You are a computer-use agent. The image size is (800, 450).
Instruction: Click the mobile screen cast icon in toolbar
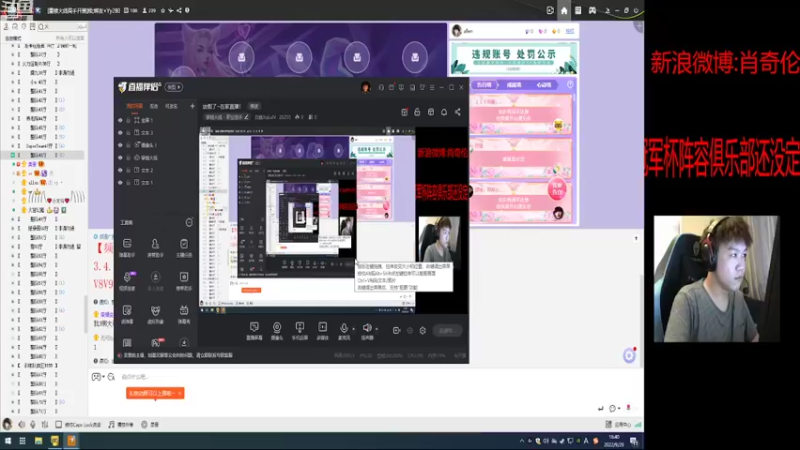[299, 328]
